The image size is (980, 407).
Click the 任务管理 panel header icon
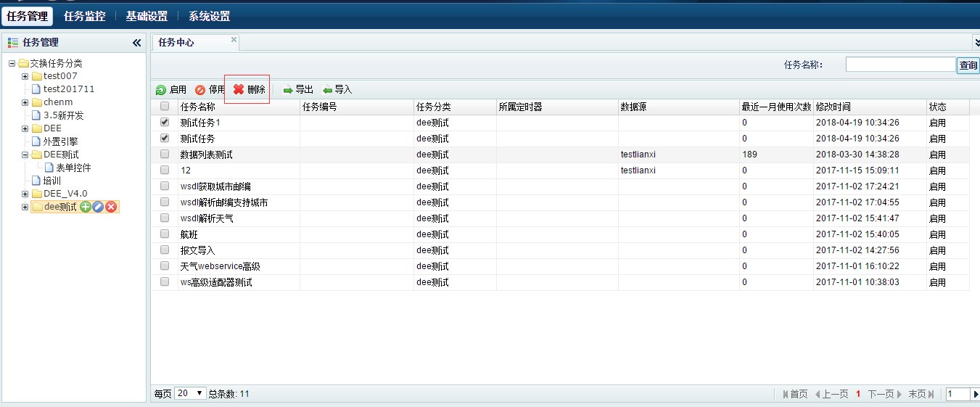pos(13,43)
